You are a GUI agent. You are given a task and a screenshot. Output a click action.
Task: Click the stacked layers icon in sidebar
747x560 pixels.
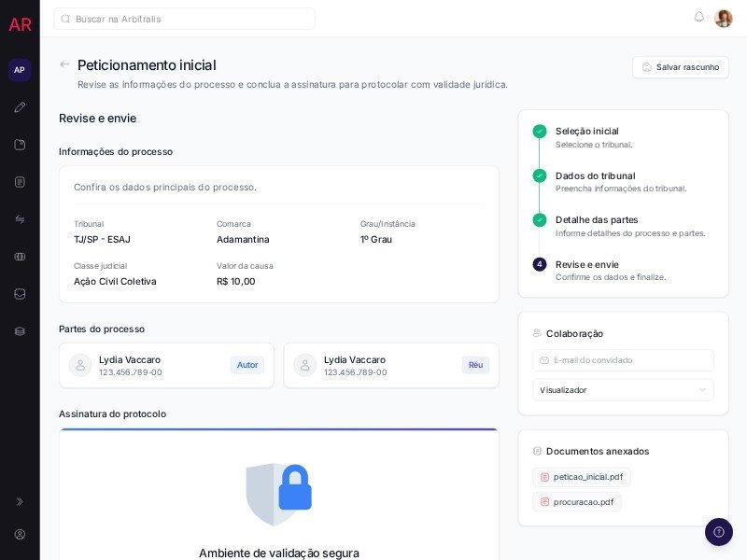20,331
